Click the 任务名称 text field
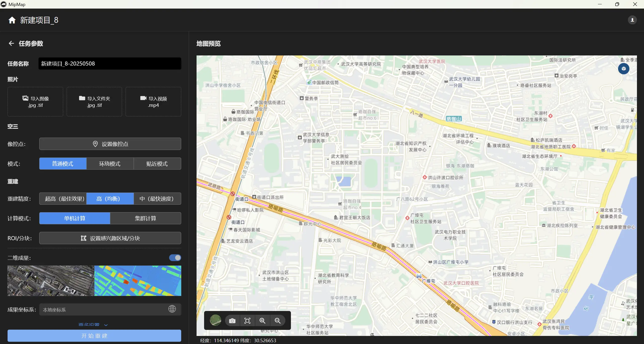Screen dimensions: 644x344 click(110, 64)
